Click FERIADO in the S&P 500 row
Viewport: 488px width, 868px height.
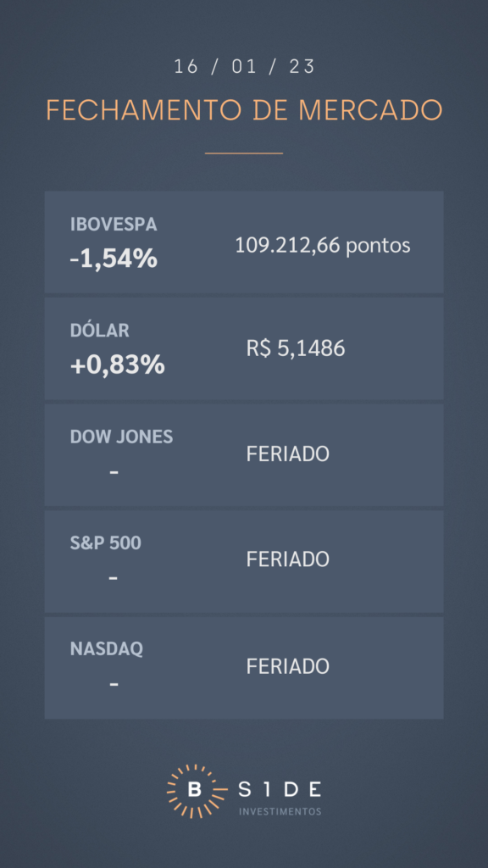(288, 559)
